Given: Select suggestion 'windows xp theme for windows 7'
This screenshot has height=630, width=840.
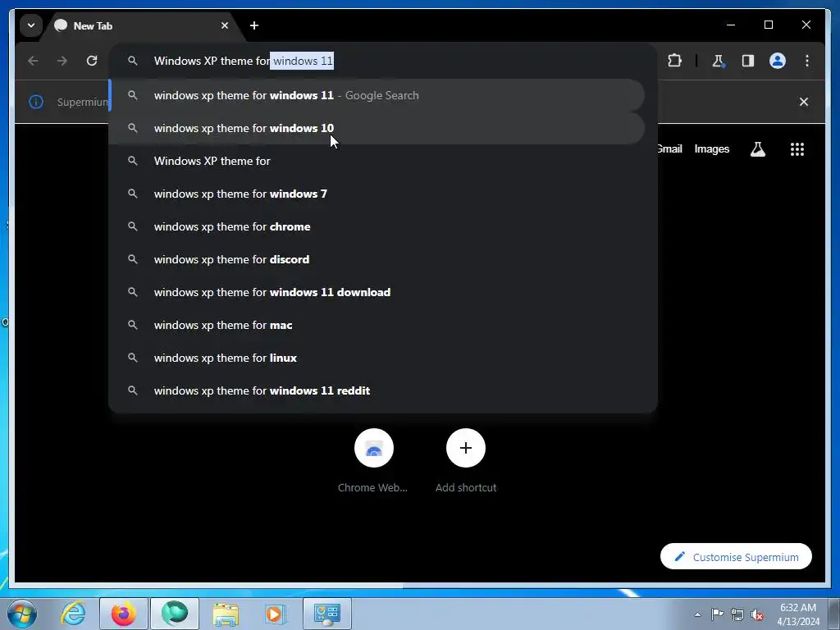Looking at the screenshot, I should click(377, 194).
